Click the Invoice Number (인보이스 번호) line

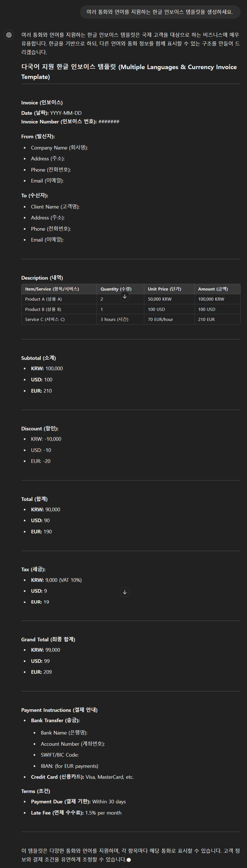(70, 122)
